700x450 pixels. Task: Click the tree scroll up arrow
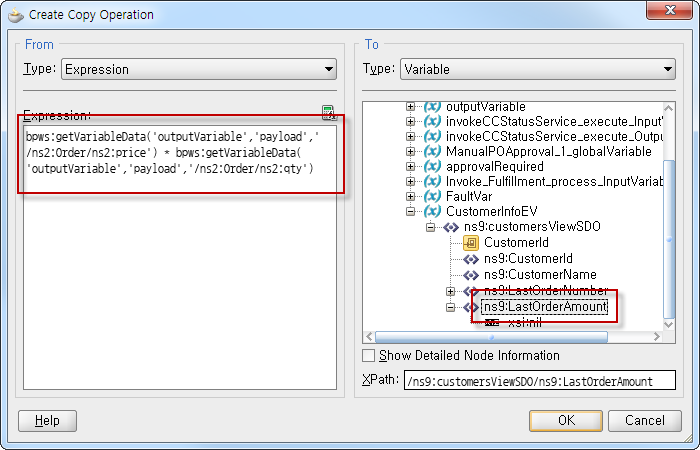tap(669, 108)
